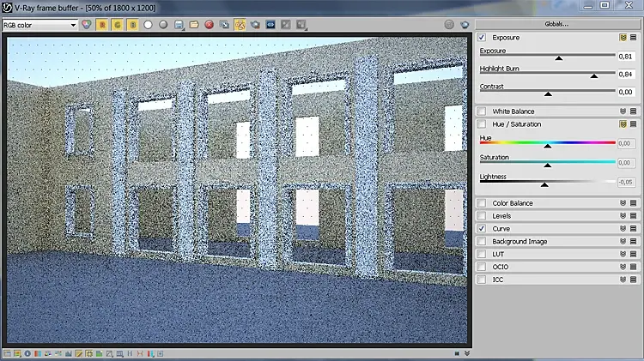
Task: Click the Exposure slider handle
Action: 559,58
